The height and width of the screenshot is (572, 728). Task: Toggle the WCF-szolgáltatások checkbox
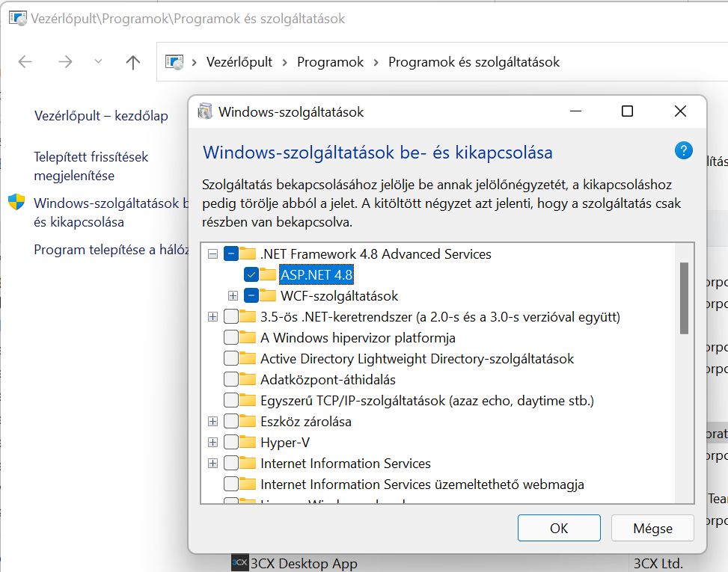(x=251, y=295)
